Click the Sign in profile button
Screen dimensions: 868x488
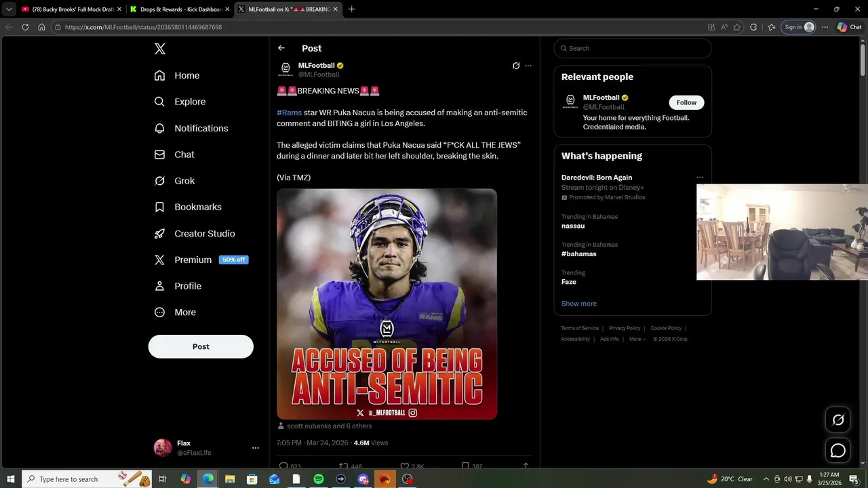pos(799,27)
